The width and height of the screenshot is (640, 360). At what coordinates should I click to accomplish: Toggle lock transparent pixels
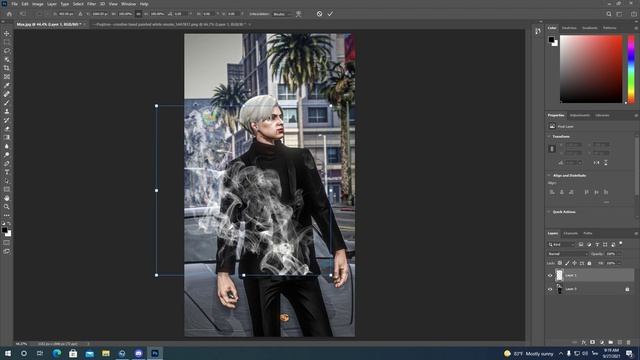(x=560, y=263)
